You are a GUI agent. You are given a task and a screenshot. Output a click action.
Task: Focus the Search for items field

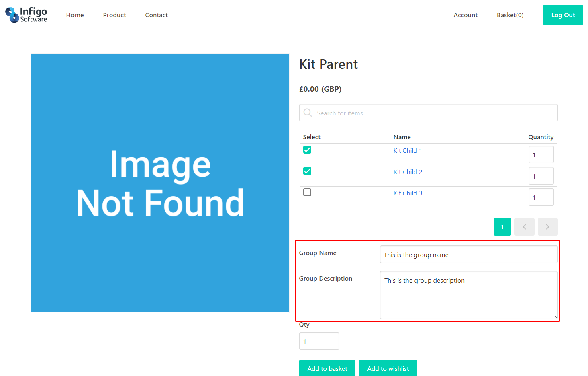pos(429,113)
